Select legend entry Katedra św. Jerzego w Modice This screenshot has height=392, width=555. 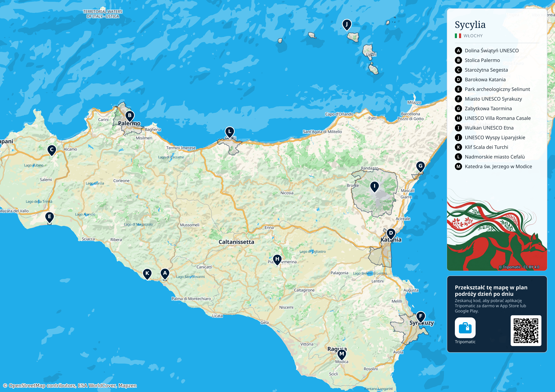498,166
